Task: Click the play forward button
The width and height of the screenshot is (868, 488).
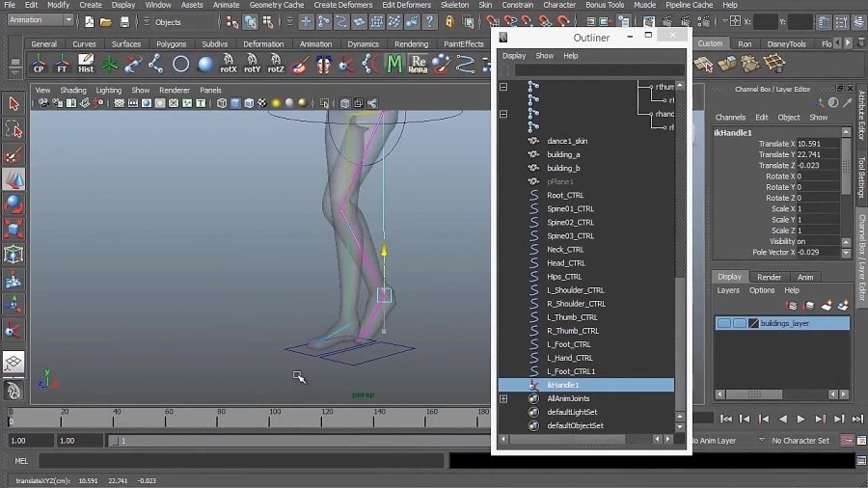Action: point(800,419)
